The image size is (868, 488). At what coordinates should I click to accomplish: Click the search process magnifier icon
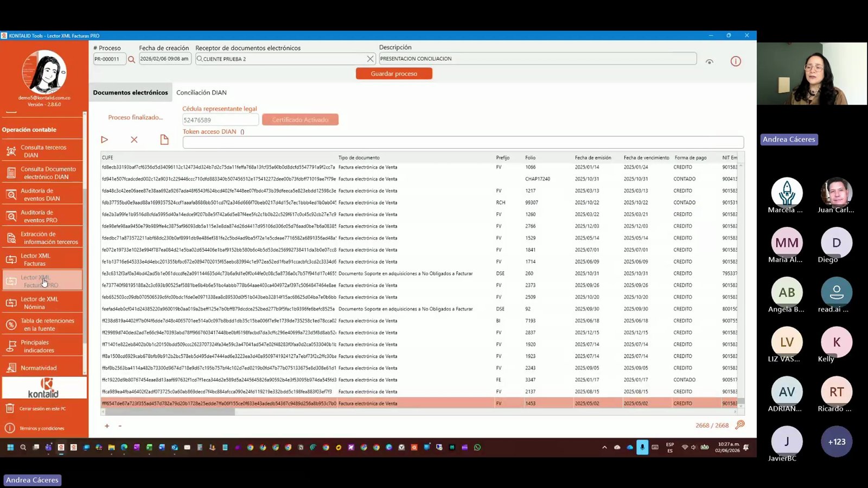coord(131,60)
